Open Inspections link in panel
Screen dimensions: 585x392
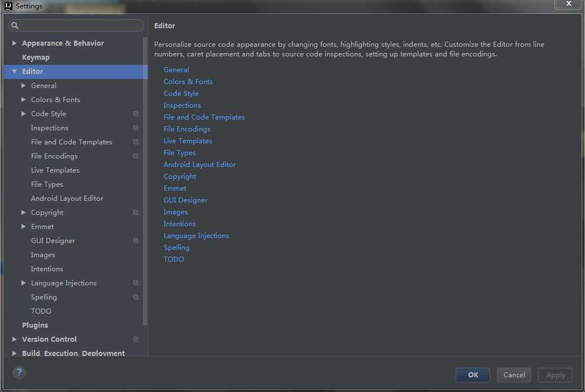[182, 105]
